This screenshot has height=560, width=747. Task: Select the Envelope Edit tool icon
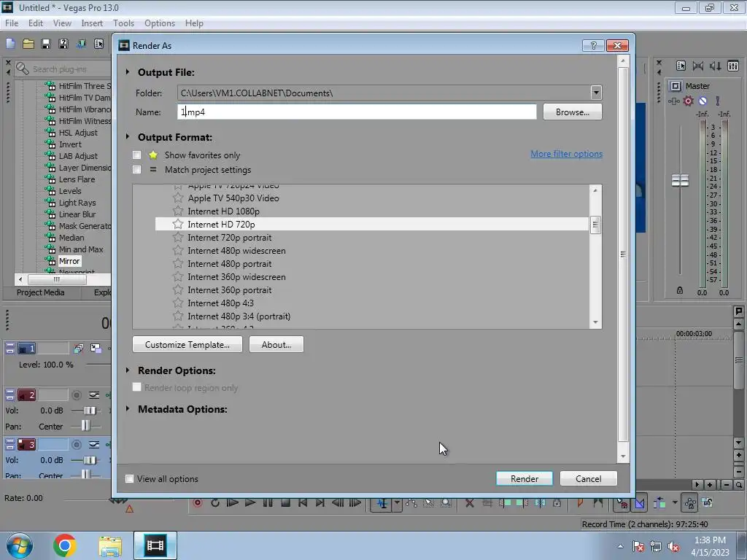(x=411, y=502)
